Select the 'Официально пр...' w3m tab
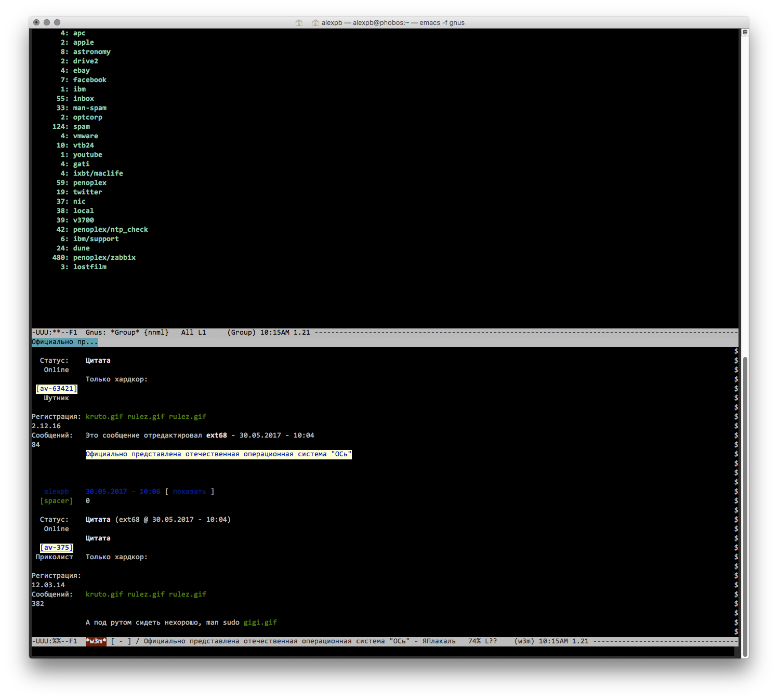 pos(64,342)
